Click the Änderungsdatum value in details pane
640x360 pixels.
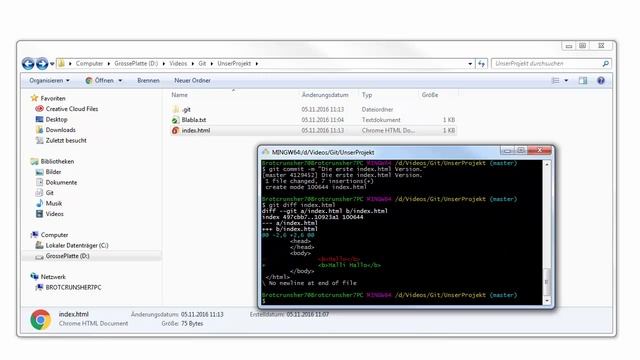coord(202,314)
